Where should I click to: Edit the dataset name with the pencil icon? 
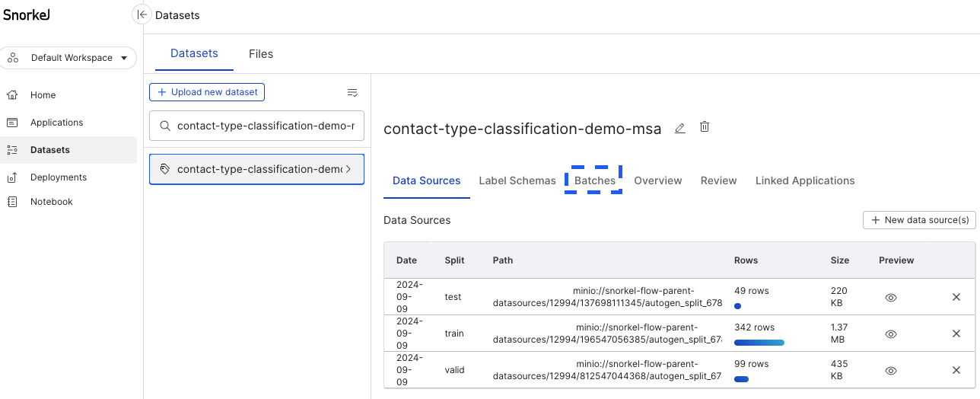(x=680, y=128)
